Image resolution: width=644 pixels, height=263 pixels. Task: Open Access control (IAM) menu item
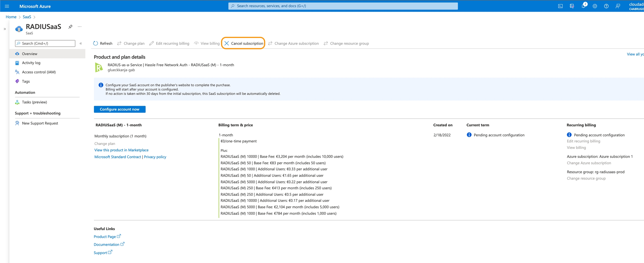[39, 72]
